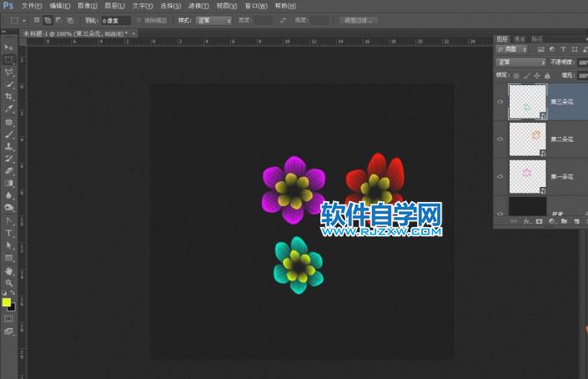Create new adjustment layer
The height and width of the screenshot is (379, 588).
pos(551,221)
